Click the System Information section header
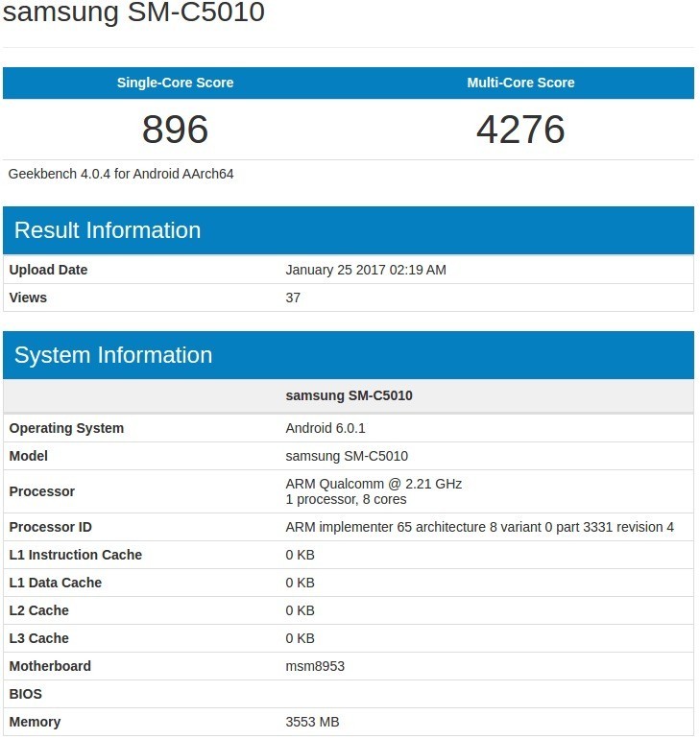The image size is (700, 739). (x=113, y=355)
